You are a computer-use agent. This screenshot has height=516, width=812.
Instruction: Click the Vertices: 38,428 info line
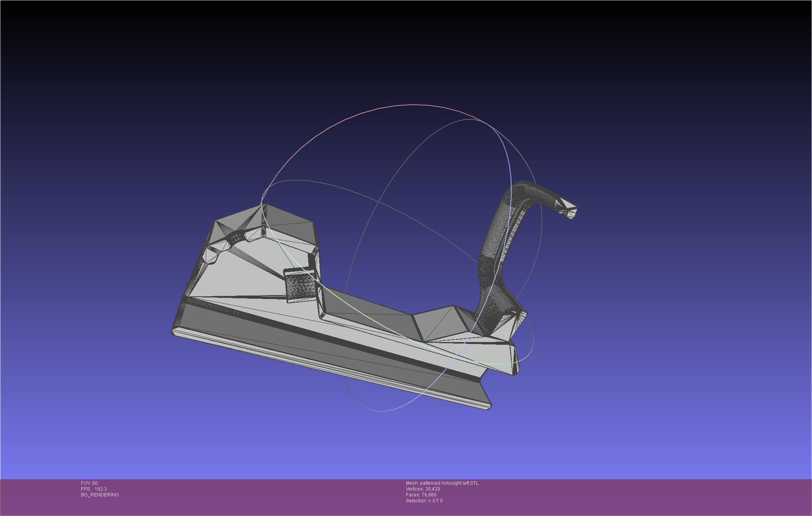click(x=423, y=489)
